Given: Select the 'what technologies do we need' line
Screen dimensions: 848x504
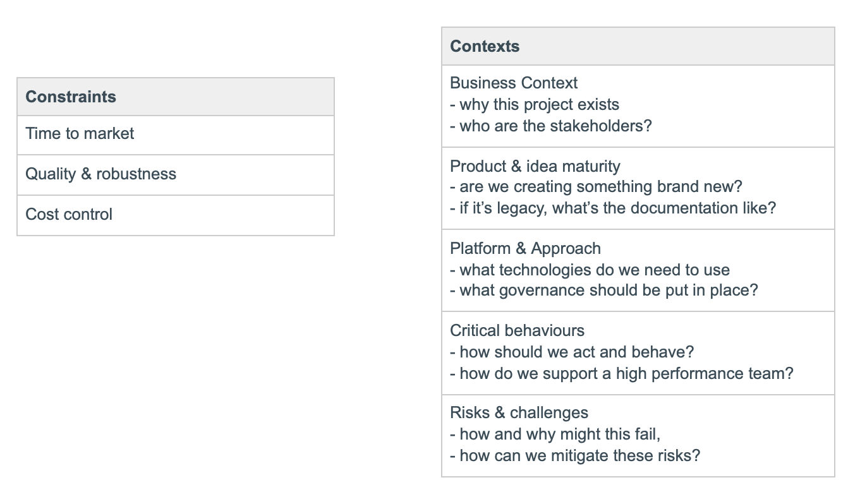Looking at the screenshot, I should pyautogui.click(x=590, y=270).
